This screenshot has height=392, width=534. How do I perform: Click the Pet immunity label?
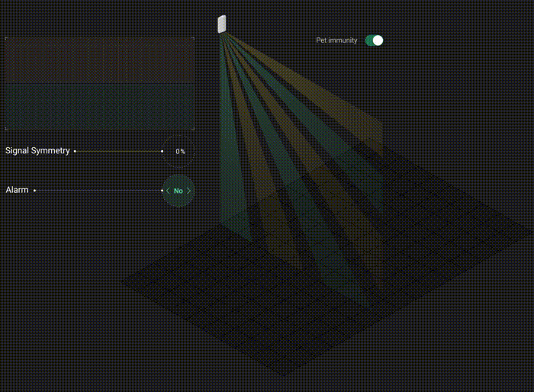(336, 40)
